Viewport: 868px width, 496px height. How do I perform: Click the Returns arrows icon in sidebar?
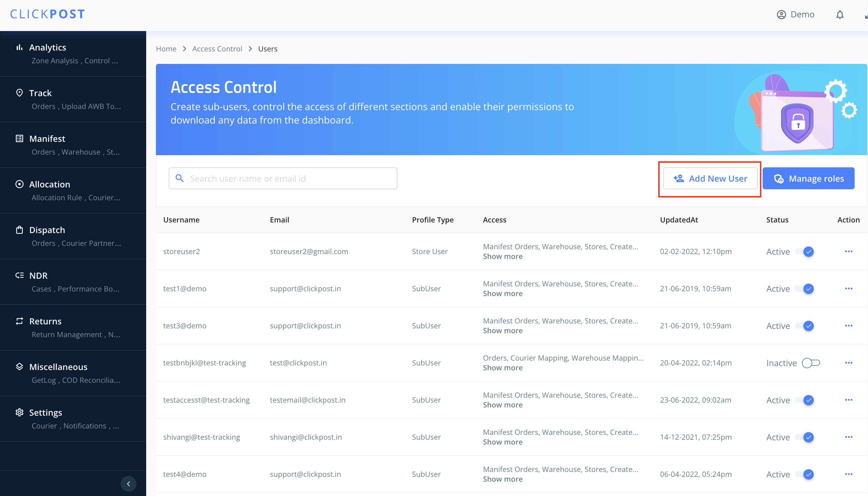(x=19, y=321)
